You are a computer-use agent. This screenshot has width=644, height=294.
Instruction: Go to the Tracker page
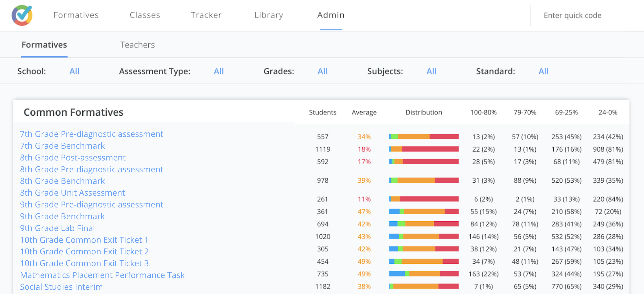pyautogui.click(x=206, y=15)
